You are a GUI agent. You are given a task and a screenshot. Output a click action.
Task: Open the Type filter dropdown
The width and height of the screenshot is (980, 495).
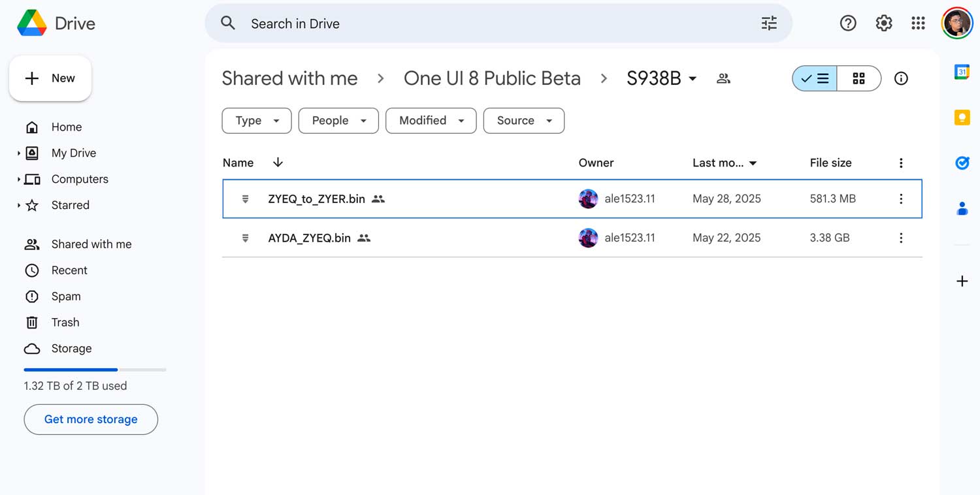(257, 121)
